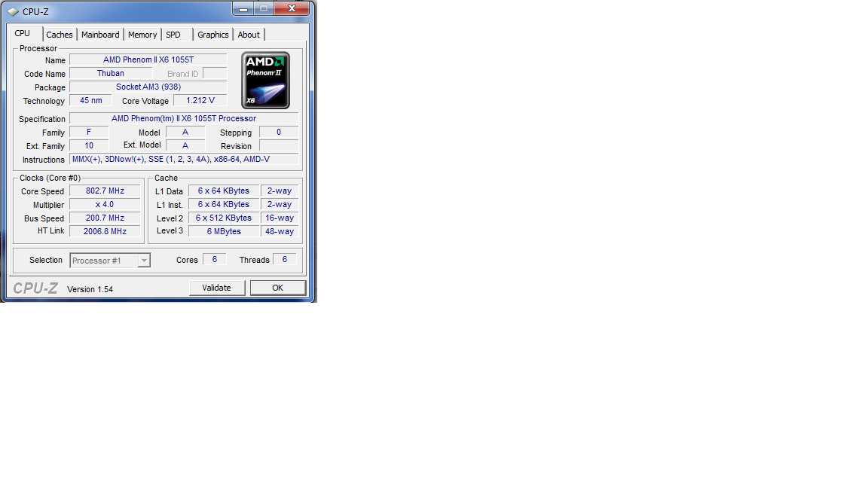Click the Ext. Family value 10
This screenshot has width=868, height=488.
click(x=89, y=145)
